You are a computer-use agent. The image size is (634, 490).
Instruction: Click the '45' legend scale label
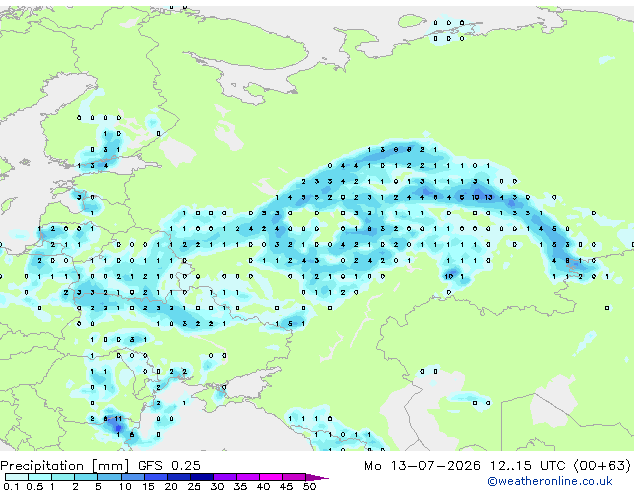pyautogui.click(x=286, y=486)
